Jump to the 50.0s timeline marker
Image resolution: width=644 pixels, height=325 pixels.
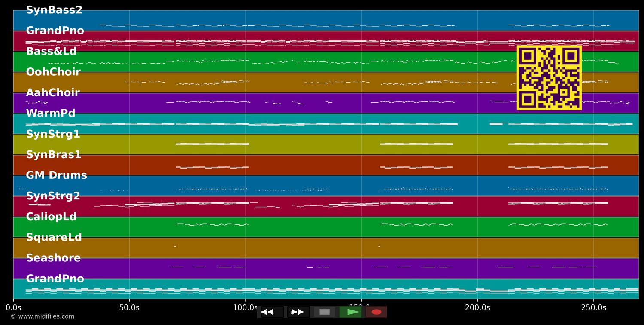[129, 307]
